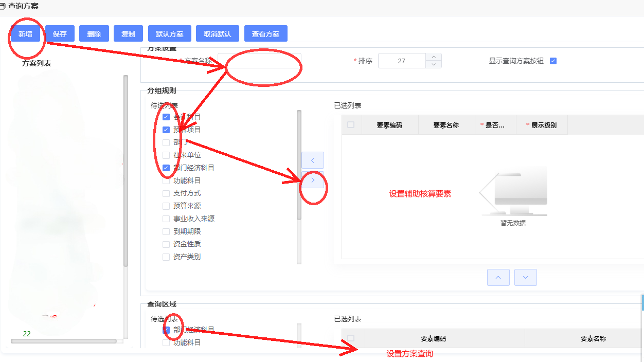Move selected item down with the down chevron
The height and width of the screenshot is (362, 644).
pyautogui.click(x=525, y=277)
